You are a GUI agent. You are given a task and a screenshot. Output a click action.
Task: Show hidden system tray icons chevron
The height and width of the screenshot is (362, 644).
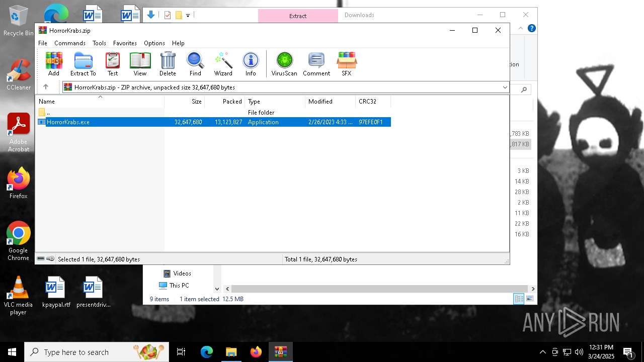click(x=542, y=352)
